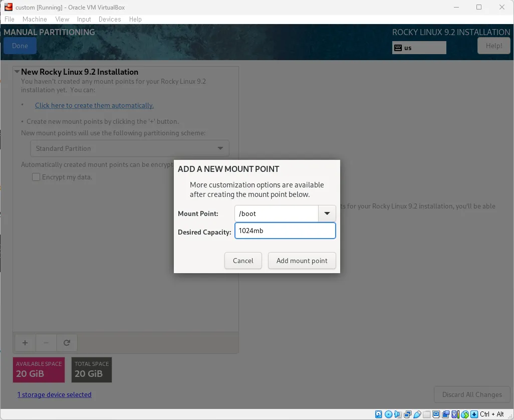
Task: Click the AVAILABLE SPACE 20 GiB box
Action: [39, 370]
